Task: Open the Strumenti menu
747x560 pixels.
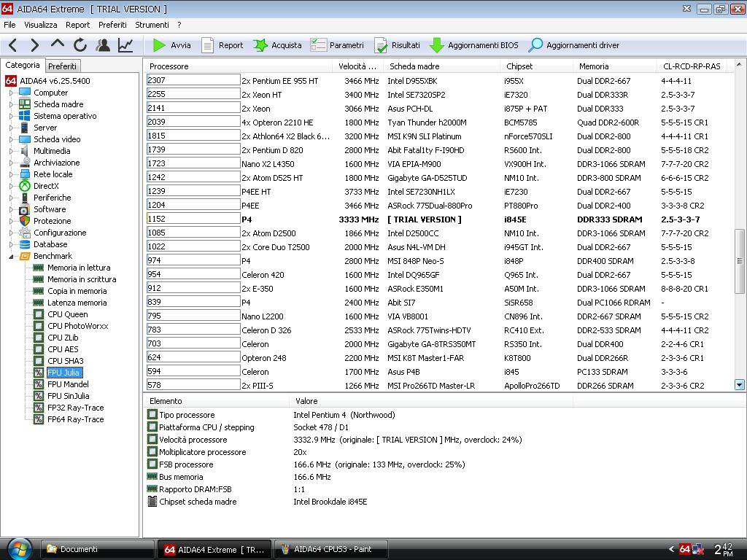Action: 152,25
